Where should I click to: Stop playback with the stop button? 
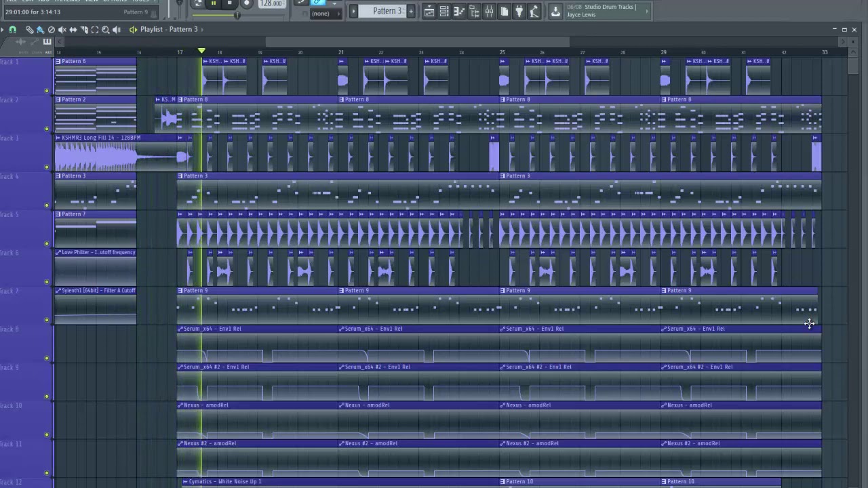click(x=229, y=3)
